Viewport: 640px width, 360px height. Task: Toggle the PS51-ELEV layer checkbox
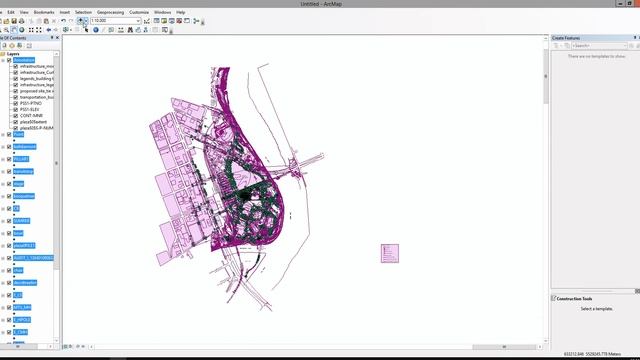tap(16, 109)
